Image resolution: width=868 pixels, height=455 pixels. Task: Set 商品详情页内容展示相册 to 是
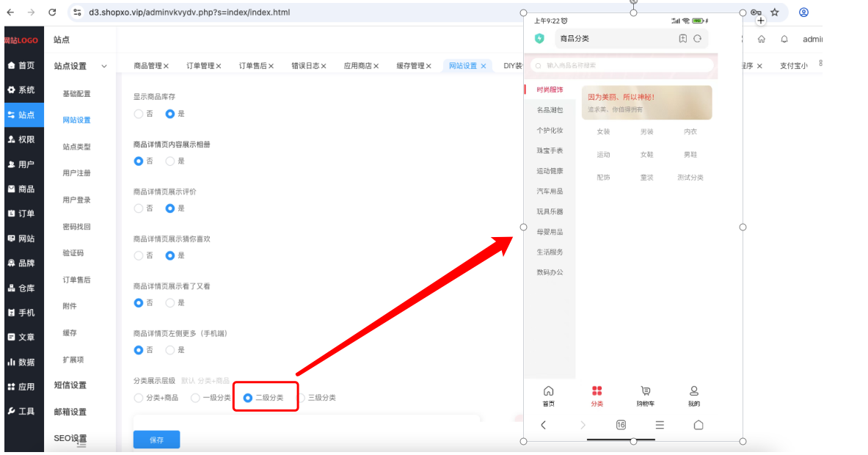[170, 161]
